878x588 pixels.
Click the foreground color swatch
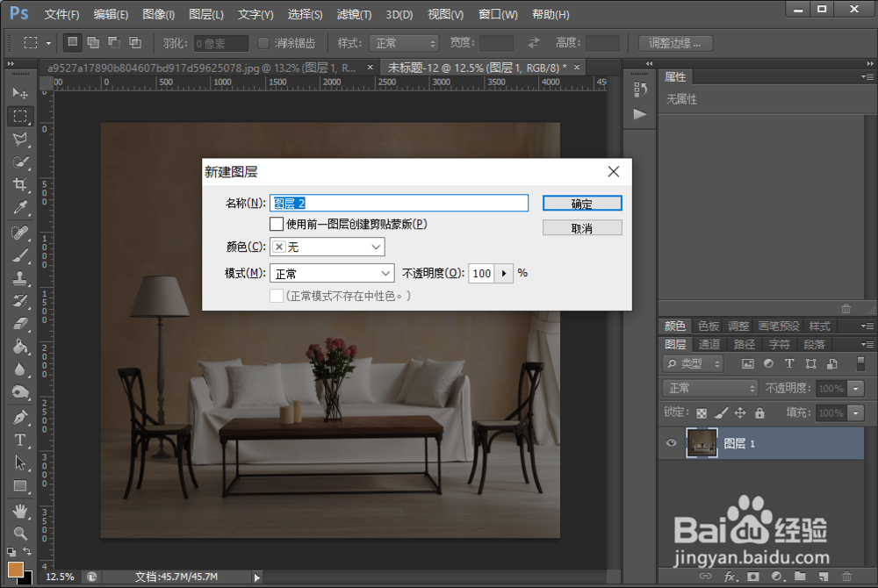tap(15, 569)
